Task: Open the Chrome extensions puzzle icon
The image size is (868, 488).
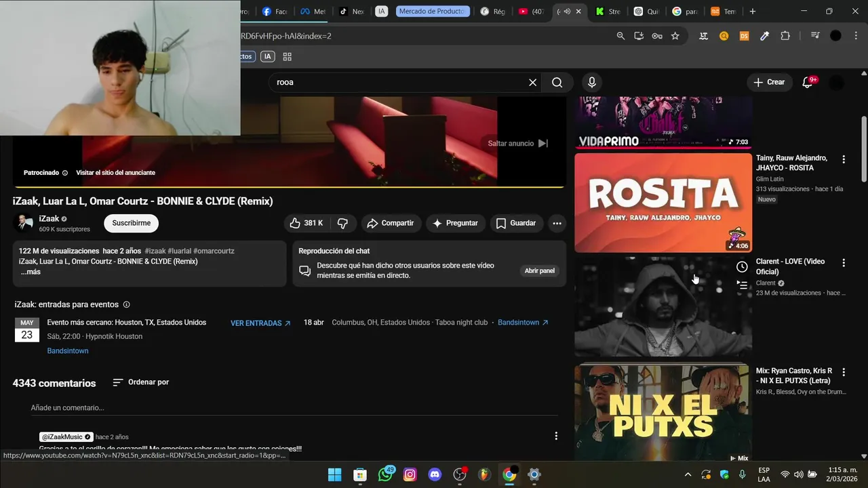Action: coord(785,36)
